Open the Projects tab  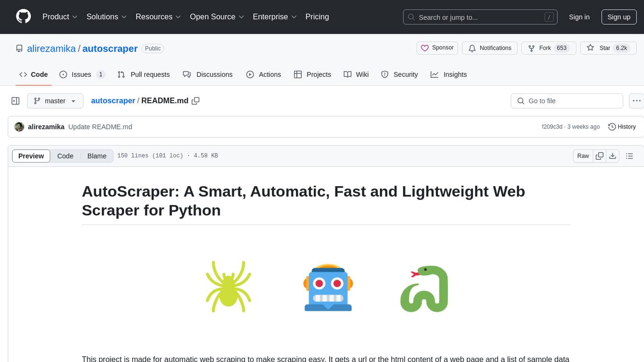[x=313, y=74]
